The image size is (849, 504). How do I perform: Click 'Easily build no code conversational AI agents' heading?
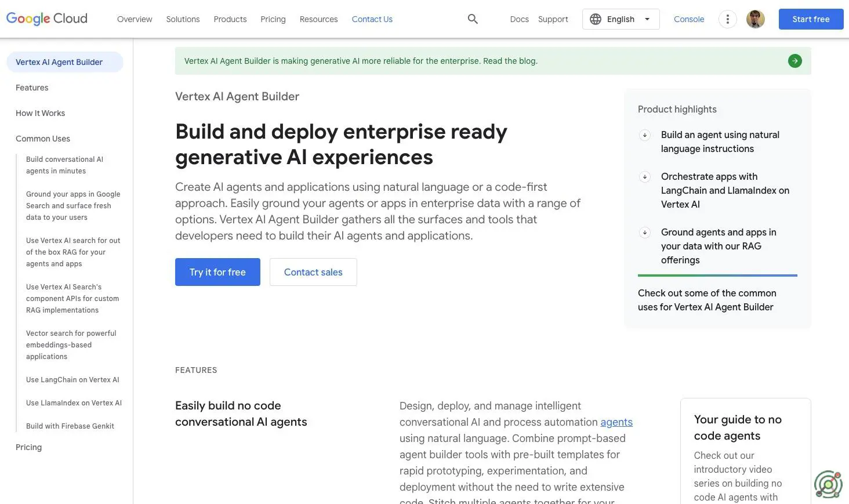click(241, 414)
